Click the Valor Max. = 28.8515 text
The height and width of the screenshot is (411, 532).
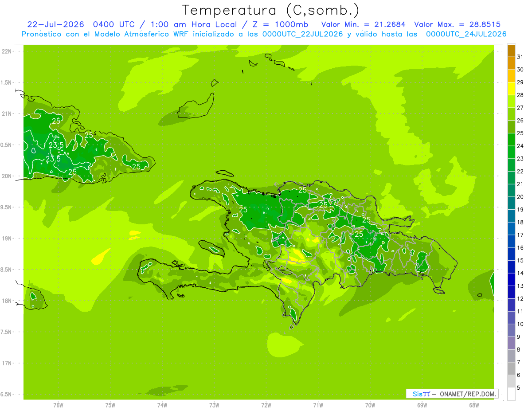[x=458, y=24]
